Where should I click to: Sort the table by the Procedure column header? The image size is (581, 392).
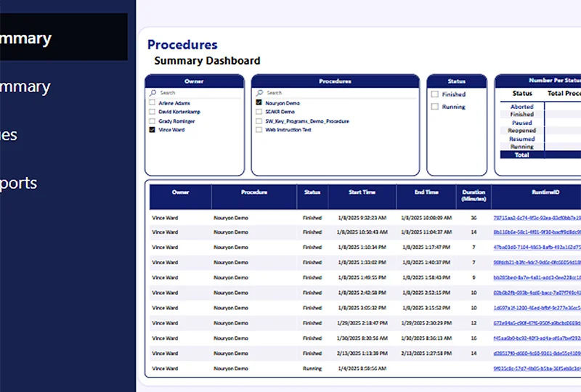[254, 197]
